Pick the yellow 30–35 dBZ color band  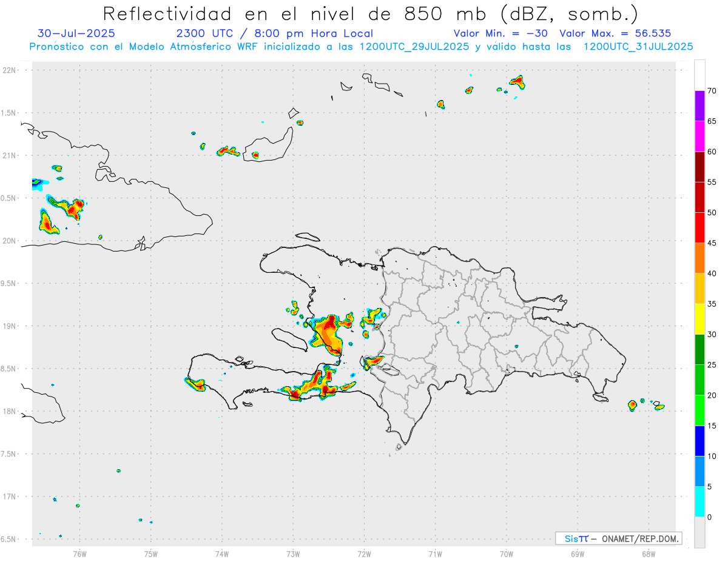tap(699, 319)
